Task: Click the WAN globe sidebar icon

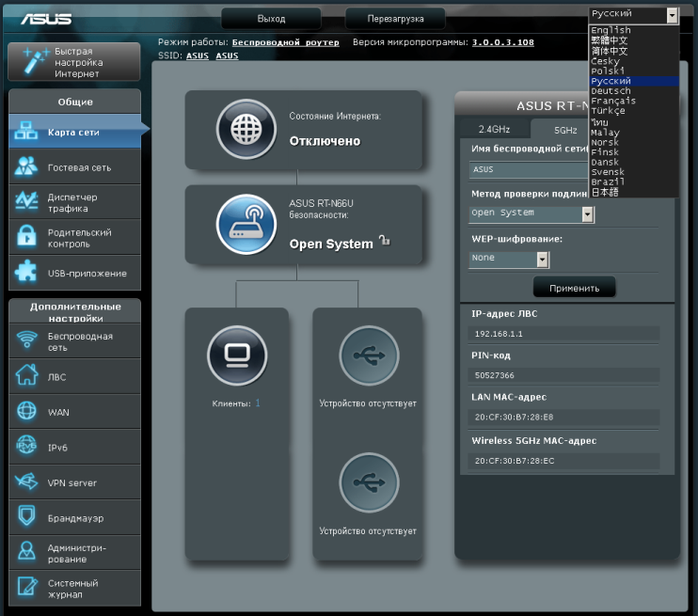Action: (26, 410)
